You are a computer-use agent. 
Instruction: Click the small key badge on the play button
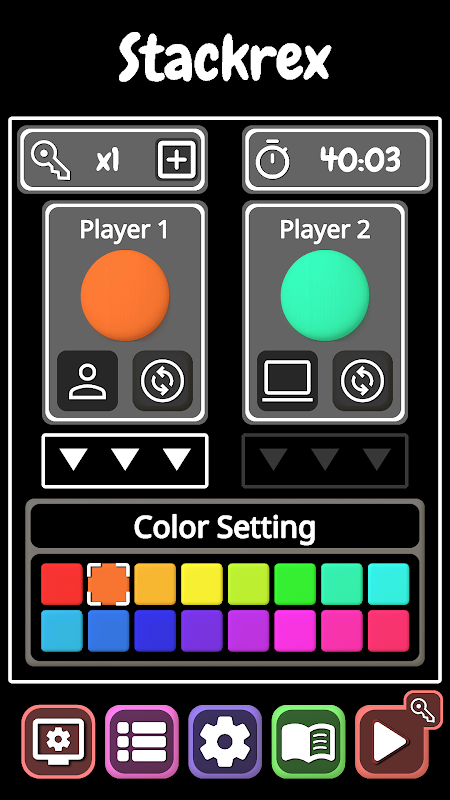[423, 710]
